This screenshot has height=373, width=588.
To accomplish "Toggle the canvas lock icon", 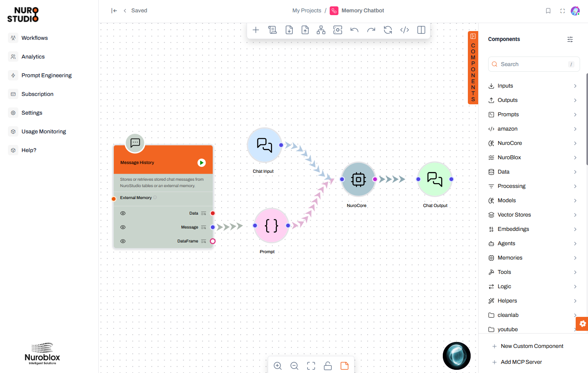I will click(x=328, y=366).
